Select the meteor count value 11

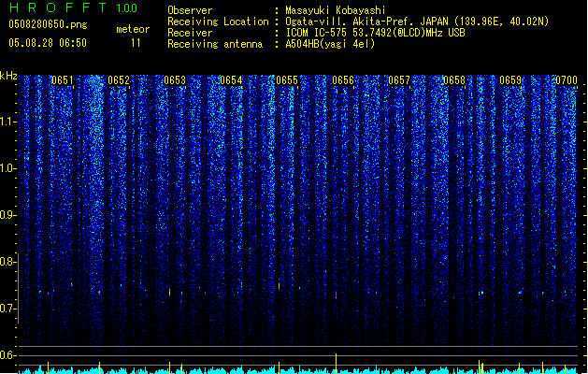click(136, 43)
